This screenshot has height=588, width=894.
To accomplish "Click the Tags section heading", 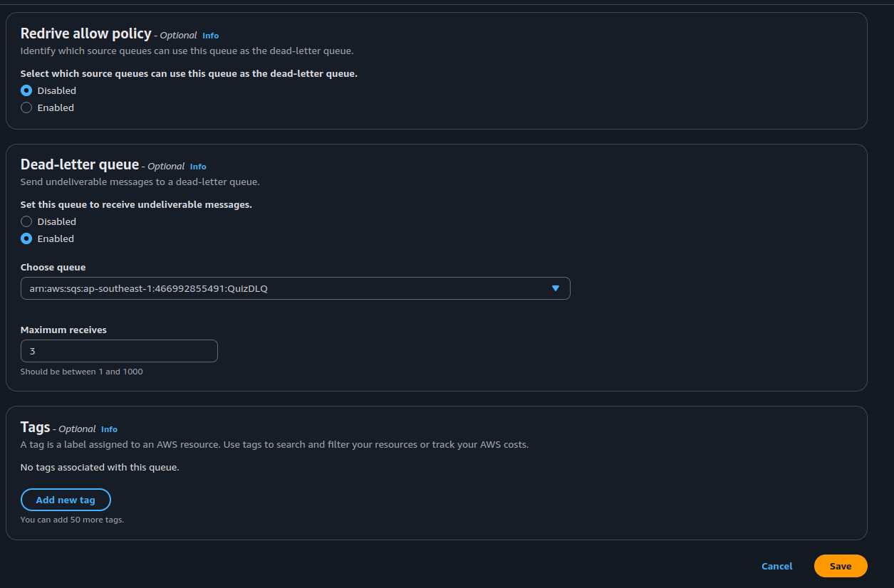I will tap(36, 427).
